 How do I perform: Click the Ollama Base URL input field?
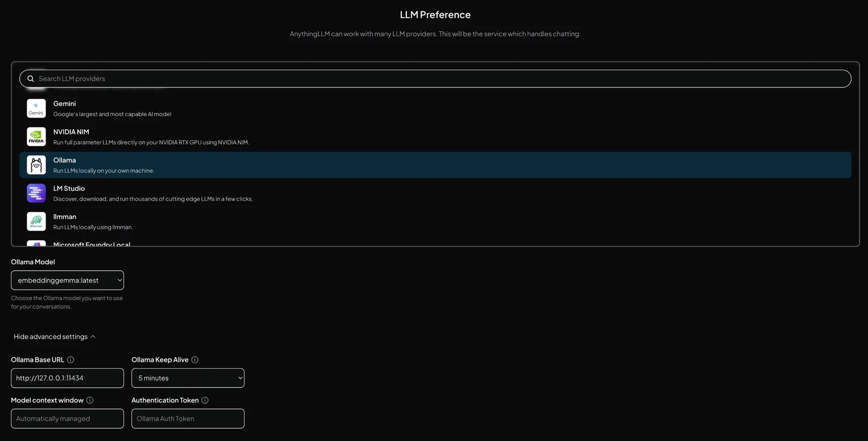click(67, 378)
